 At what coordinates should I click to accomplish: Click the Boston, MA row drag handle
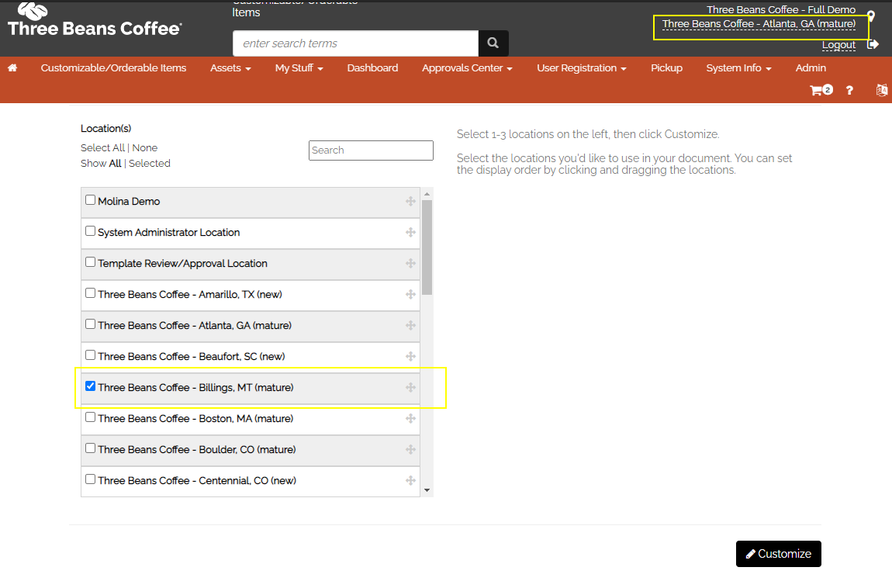411,419
